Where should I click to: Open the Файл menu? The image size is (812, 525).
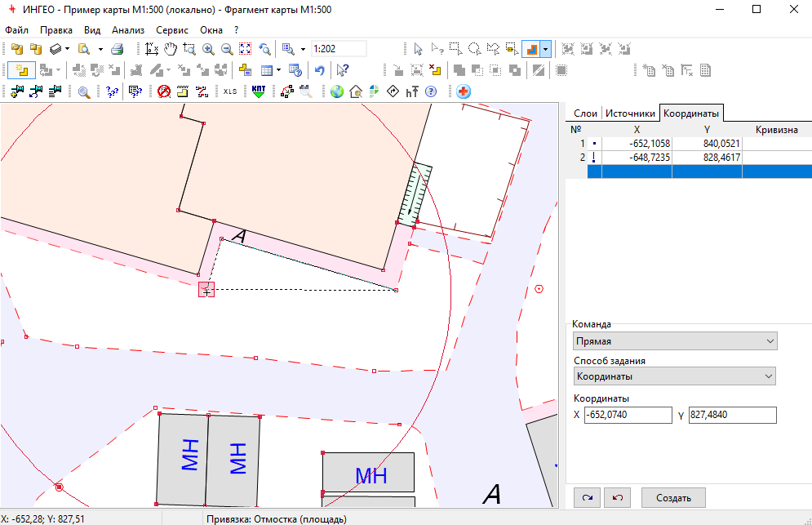tap(16, 30)
